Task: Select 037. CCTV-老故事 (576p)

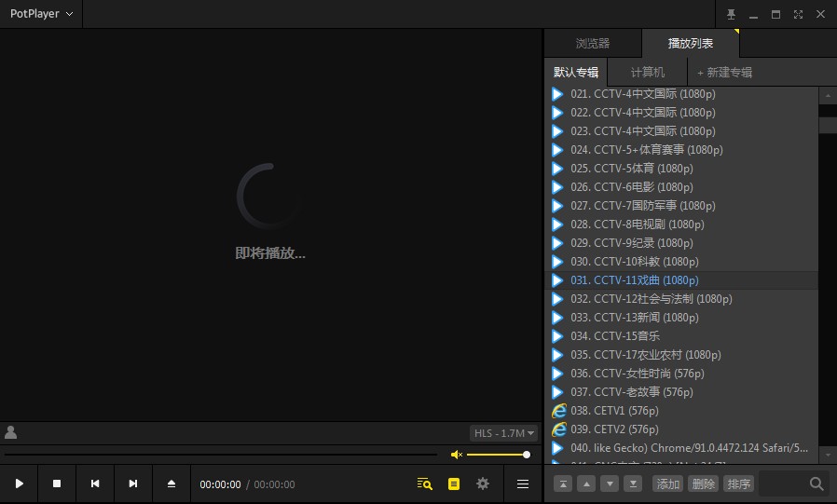Action: click(x=681, y=392)
